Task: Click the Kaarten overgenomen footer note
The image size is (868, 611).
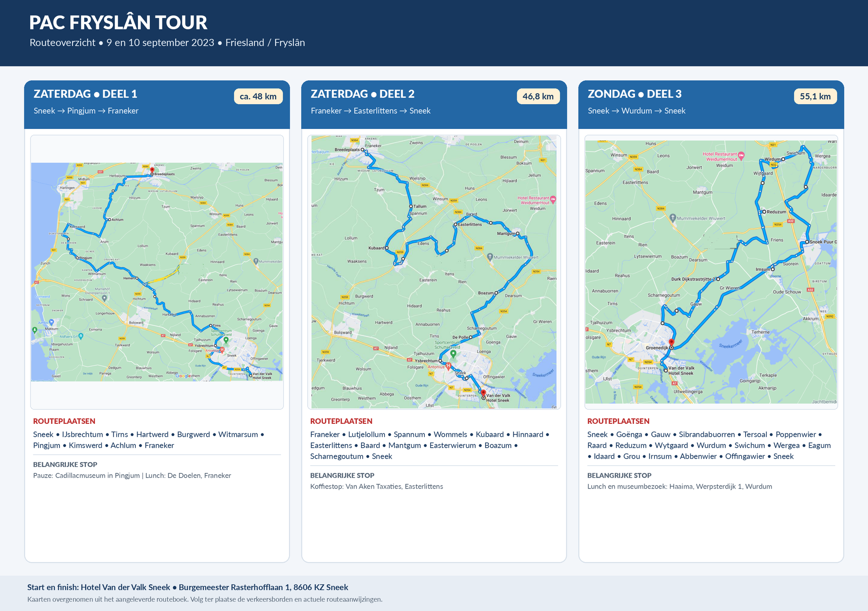Action: tap(205, 599)
